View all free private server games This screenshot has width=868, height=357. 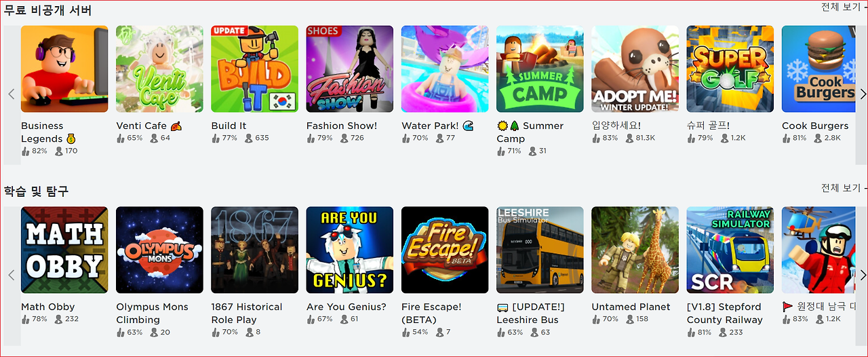841,7
